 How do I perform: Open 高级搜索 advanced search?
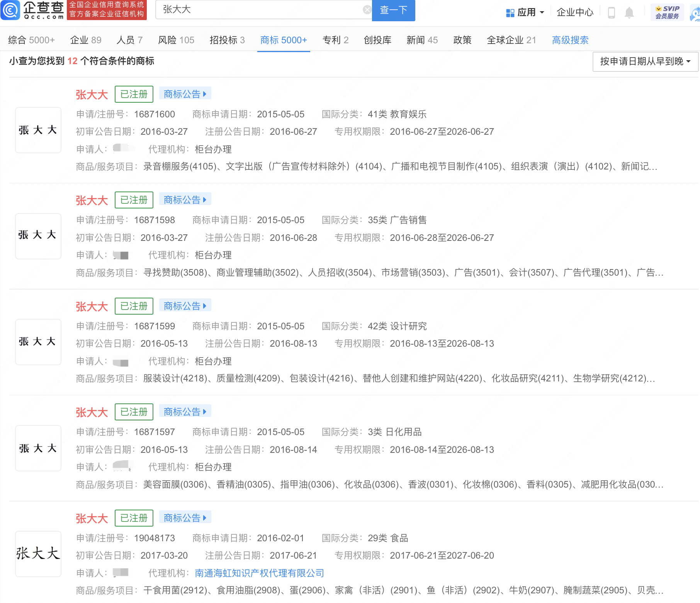[570, 40]
